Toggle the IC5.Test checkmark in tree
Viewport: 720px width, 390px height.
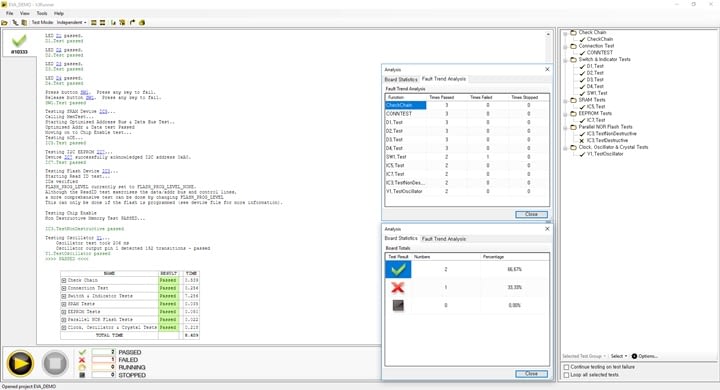[x=582, y=107]
